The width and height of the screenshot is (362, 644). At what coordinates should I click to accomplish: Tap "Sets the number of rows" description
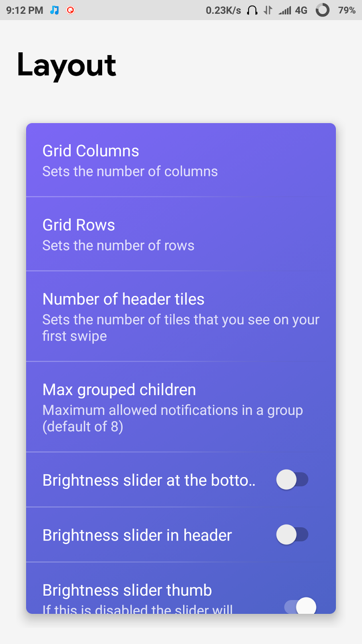click(x=118, y=246)
